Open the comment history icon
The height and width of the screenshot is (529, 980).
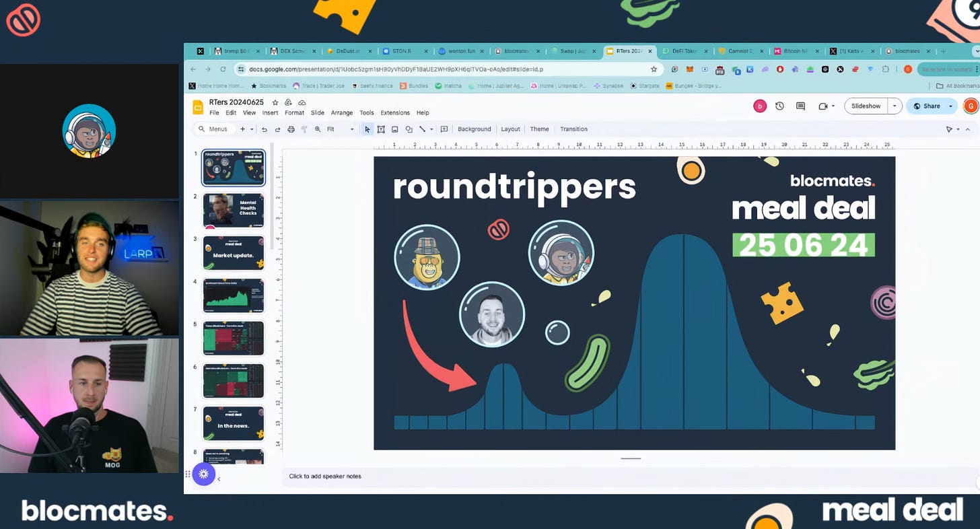point(800,106)
